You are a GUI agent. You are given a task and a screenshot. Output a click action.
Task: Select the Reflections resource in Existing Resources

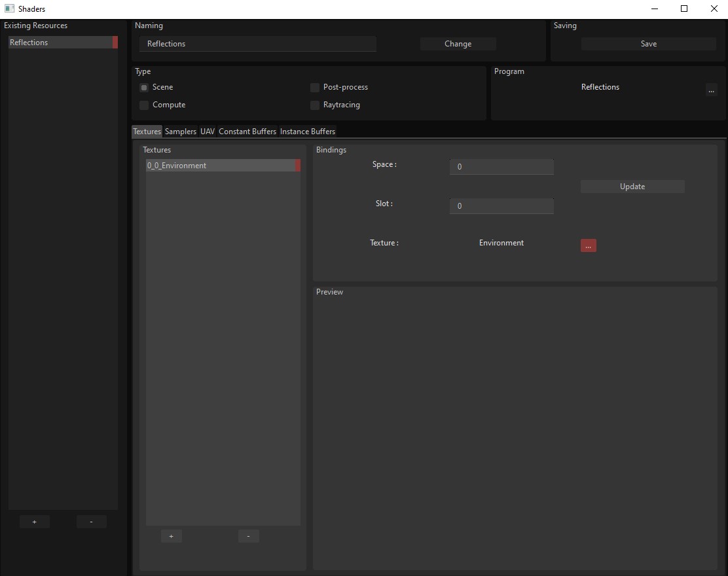(x=63, y=43)
